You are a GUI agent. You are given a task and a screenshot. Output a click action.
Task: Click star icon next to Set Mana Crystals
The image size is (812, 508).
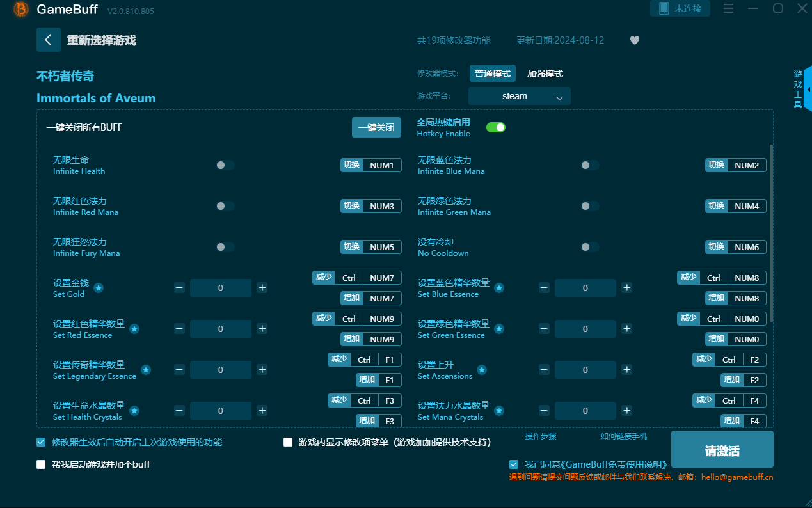pos(499,411)
